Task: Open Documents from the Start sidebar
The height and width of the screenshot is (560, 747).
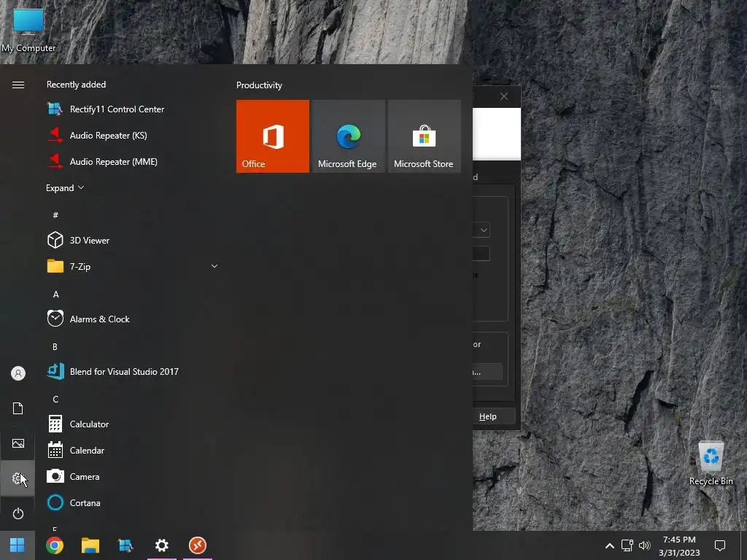Action: coord(18,408)
